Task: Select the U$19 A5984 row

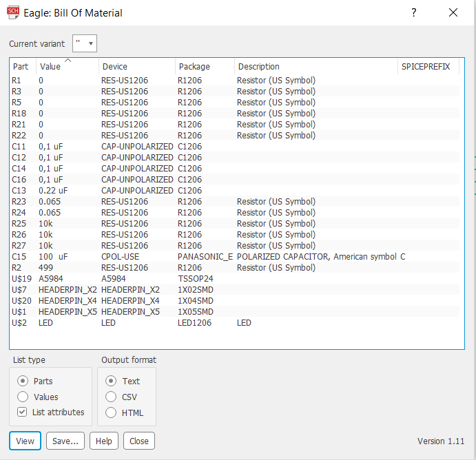Action: tap(235, 279)
